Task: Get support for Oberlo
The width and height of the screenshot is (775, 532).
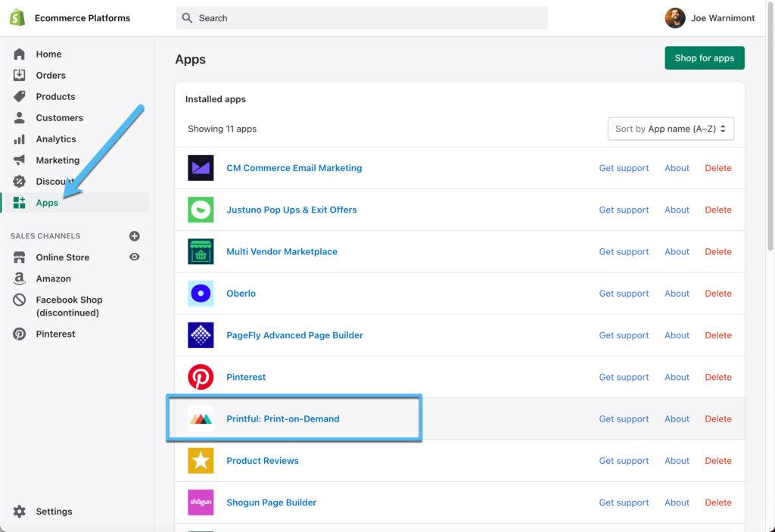Action: tap(624, 293)
